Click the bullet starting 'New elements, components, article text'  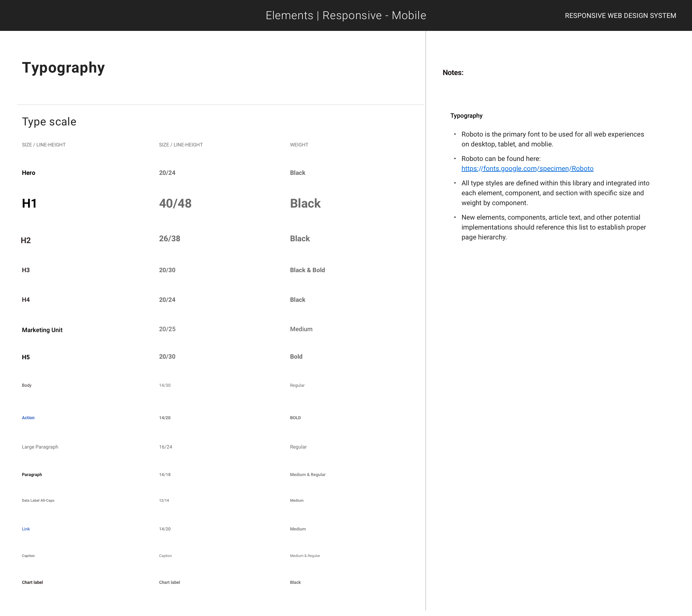[x=554, y=227]
